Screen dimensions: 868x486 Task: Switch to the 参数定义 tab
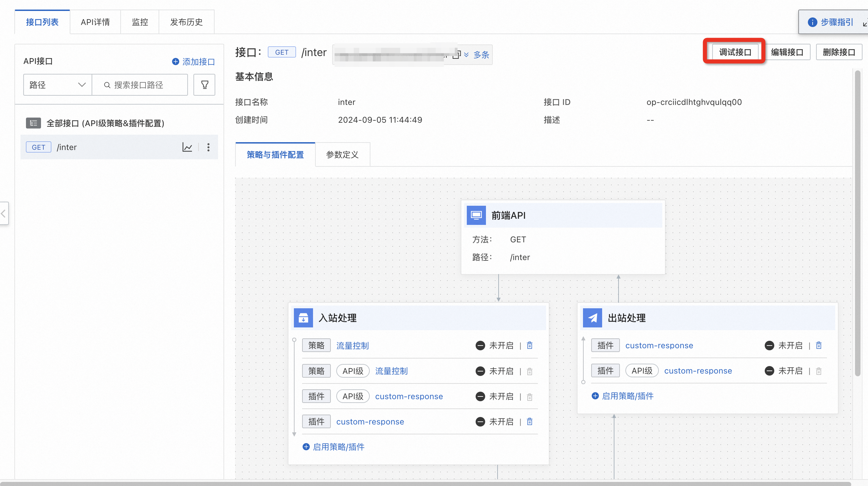click(x=342, y=155)
